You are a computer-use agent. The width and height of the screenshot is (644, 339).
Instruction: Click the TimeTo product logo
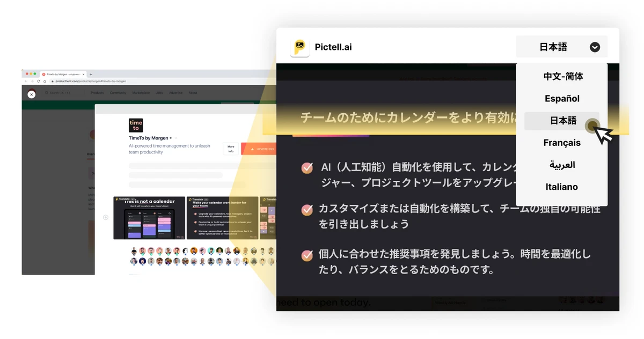(x=136, y=126)
